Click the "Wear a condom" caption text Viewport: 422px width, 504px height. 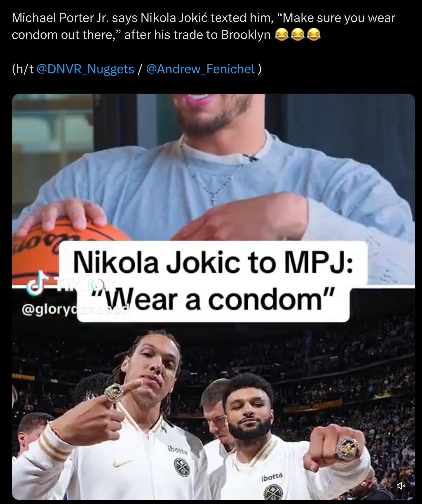click(x=213, y=300)
